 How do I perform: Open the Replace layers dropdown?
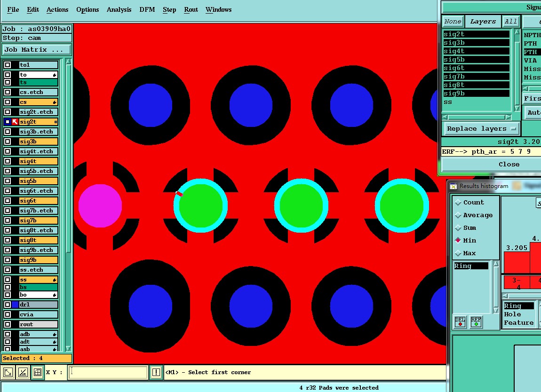click(481, 129)
